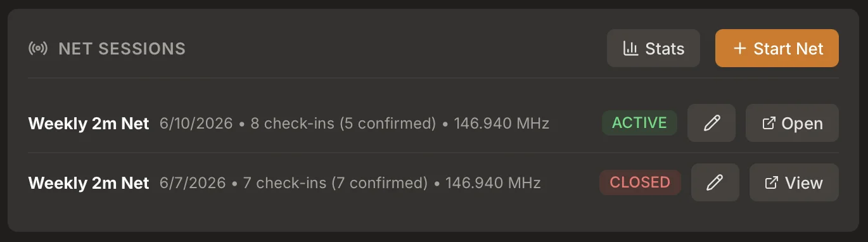Open the active Weekly 2m Net session
The width and height of the screenshot is (868, 242).
click(x=792, y=123)
